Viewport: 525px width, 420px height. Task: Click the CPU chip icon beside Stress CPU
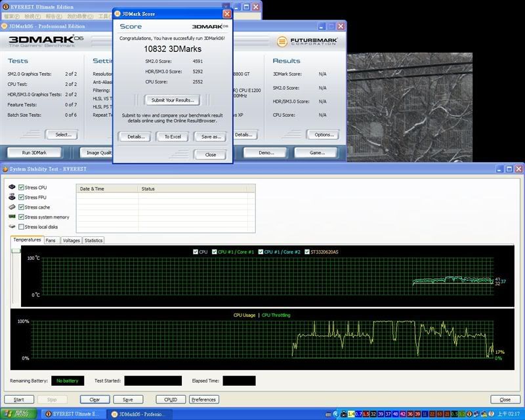[x=12, y=187]
